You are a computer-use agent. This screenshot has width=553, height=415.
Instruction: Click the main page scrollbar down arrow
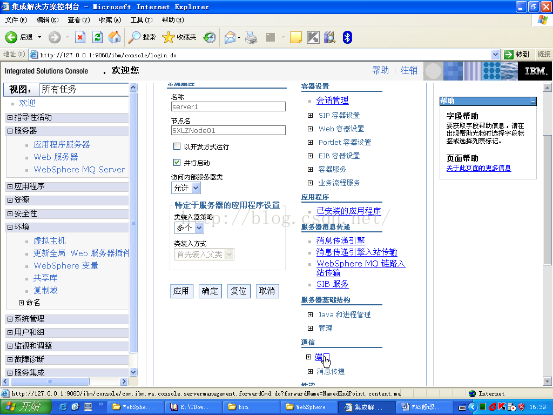pyautogui.click(x=547, y=381)
